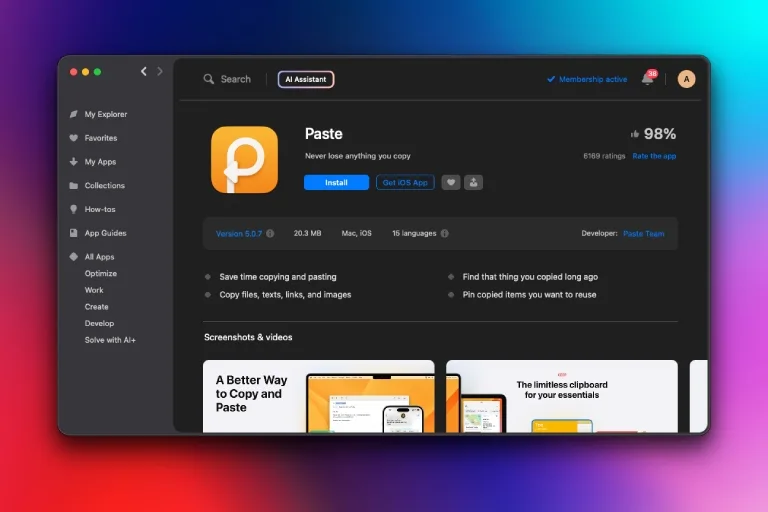Click the Paste app title
Viewport: 768px width, 512px height.
coord(324,134)
